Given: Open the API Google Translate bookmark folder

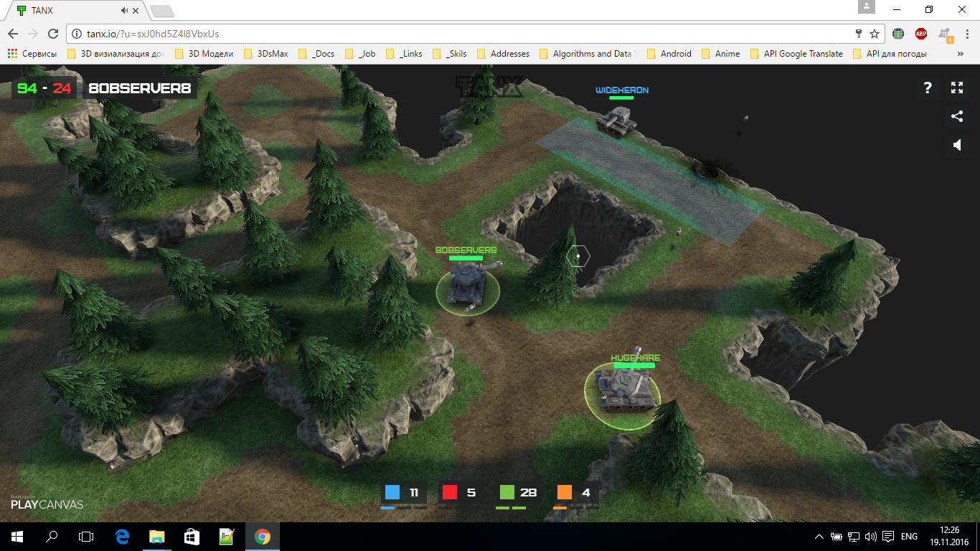Looking at the screenshot, I should (796, 54).
